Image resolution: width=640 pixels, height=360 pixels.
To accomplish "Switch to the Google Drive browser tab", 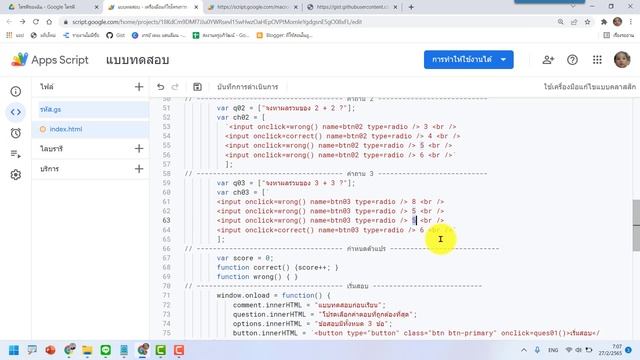I will pyautogui.click(x=52, y=7).
